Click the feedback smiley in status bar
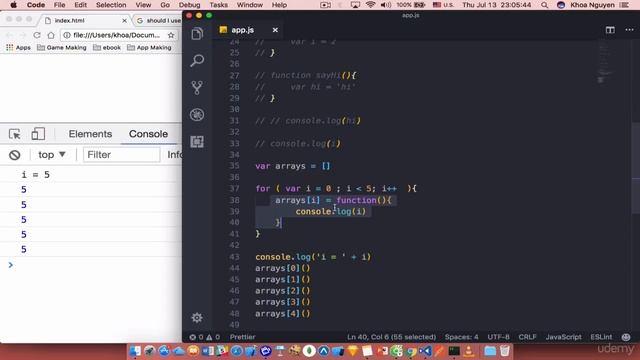The width and height of the screenshot is (640, 360). (626, 337)
